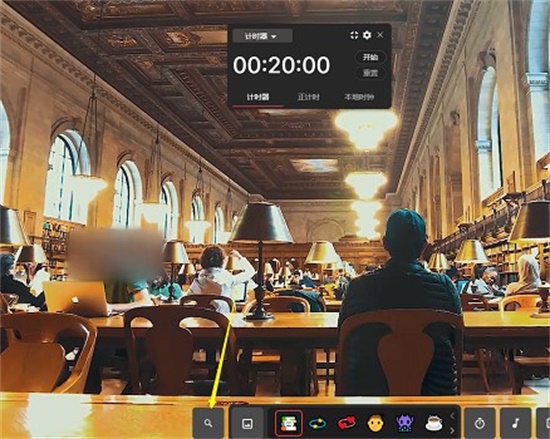550x439 pixels.
Task: Start the timer with 开始 button
Action: (x=370, y=57)
